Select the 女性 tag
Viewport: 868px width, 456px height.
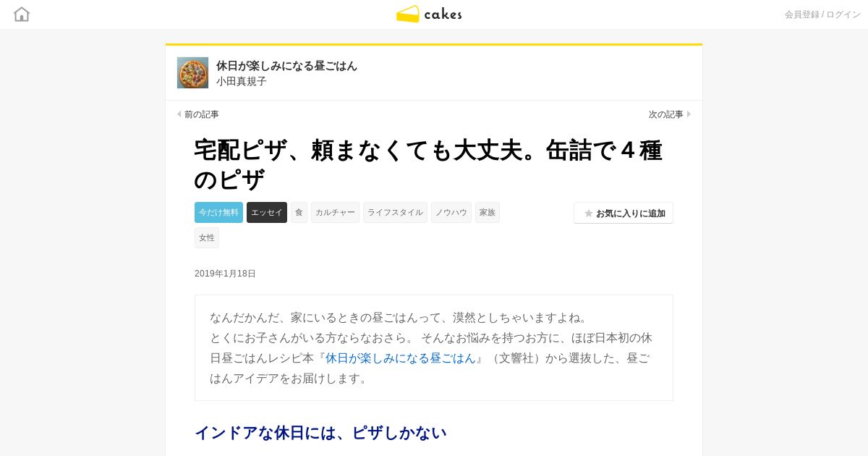coord(207,237)
